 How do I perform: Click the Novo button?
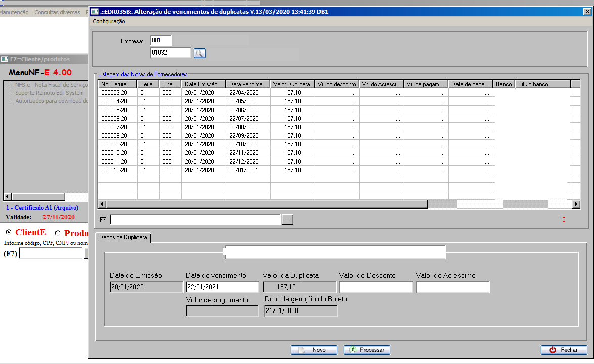(x=313, y=350)
